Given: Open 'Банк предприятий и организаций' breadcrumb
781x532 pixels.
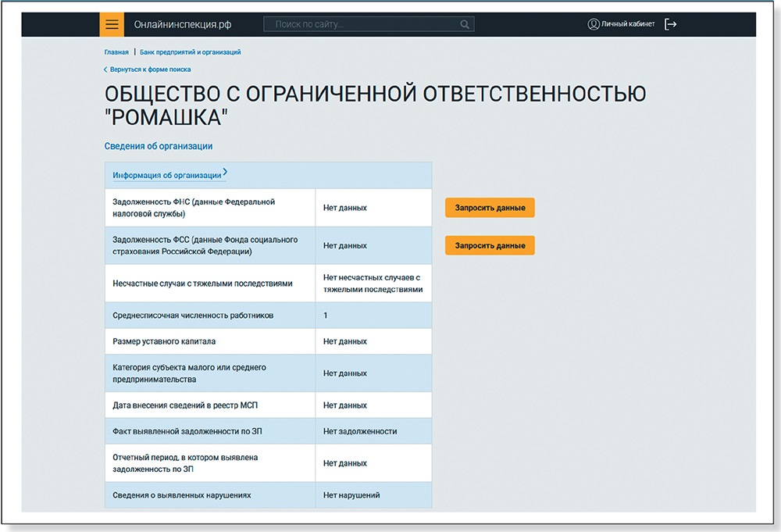Looking at the screenshot, I should click(190, 52).
